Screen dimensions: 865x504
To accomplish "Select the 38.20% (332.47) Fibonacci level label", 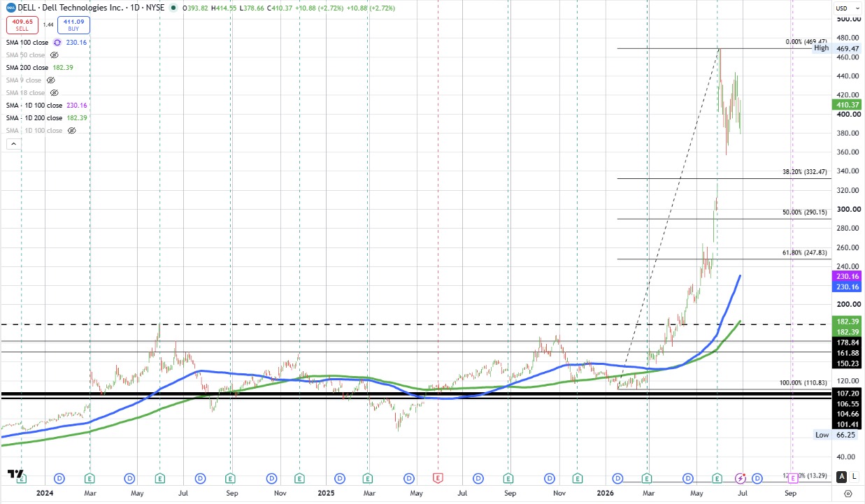I will (804, 171).
